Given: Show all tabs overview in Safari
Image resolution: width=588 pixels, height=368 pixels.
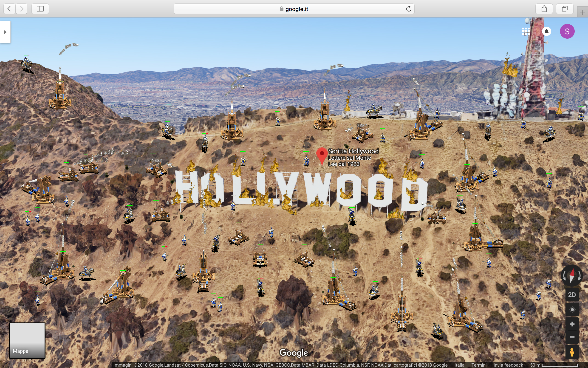Looking at the screenshot, I should (x=565, y=9).
